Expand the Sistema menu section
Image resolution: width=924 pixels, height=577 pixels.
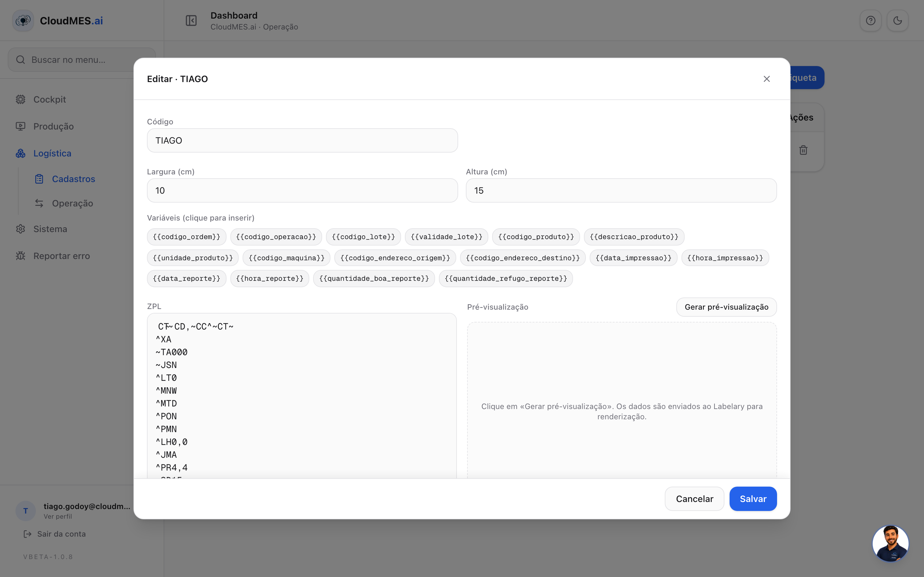click(x=50, y=229)
